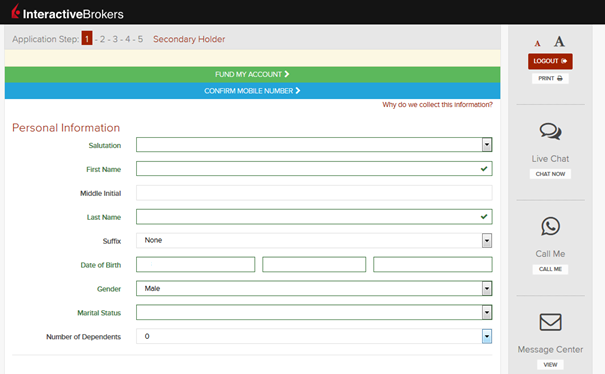Screen dimensions: 605x374
Task: Click the Message Center envelope icon
Action: pos(550,322)
